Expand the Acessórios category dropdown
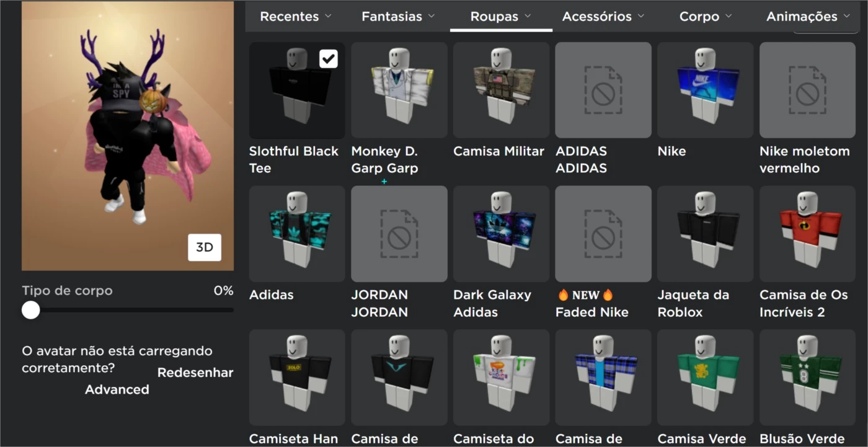The width and height of the screenshot is (868, 447). [x=603, y=17]
